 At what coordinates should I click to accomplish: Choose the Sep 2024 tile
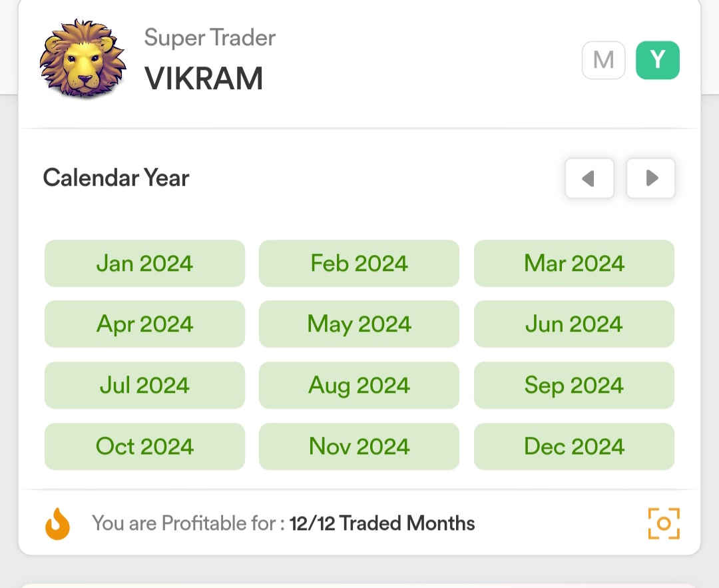(x=574, y=386)
